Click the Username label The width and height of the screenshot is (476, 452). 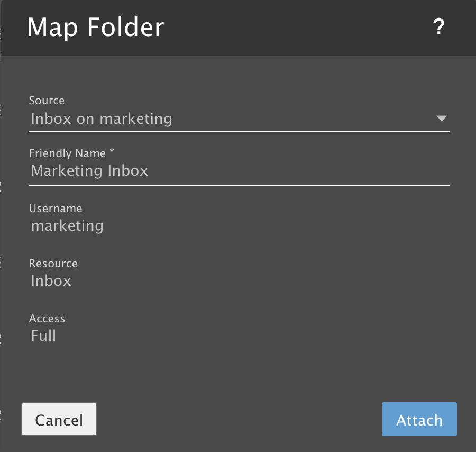56,209
